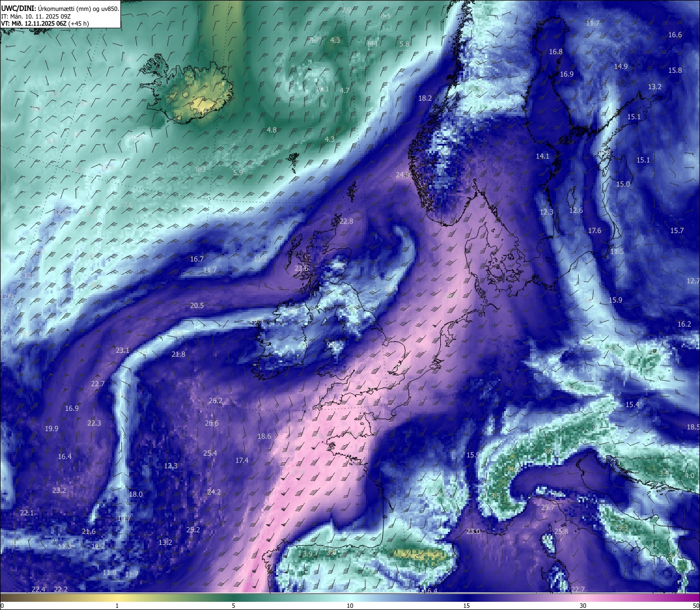Viewport: 700px width, 610px height.
Task: Click the 'VT: Mið. 12.11.2025 06Z' valid time
Action: pyautogui.click(x=34, y=24)
